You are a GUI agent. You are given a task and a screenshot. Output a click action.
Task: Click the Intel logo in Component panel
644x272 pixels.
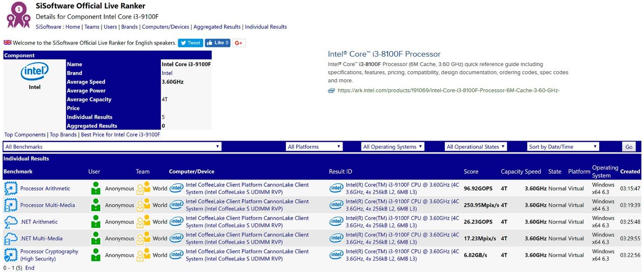pyautogui.click(x=34, y=72)
